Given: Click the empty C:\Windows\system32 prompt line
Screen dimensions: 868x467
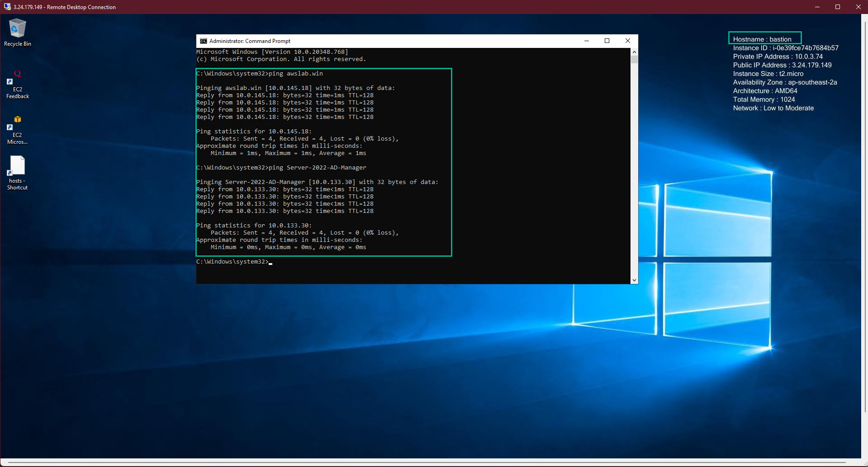Looking at the screenshot, I should [234, 261].
